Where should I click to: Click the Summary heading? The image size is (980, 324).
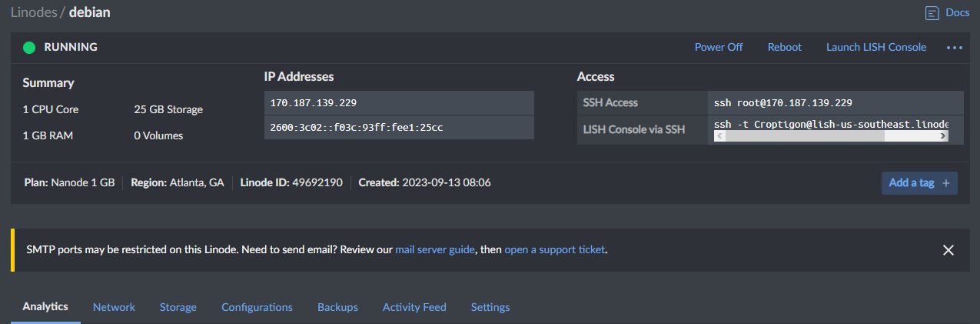click(48, 83)
